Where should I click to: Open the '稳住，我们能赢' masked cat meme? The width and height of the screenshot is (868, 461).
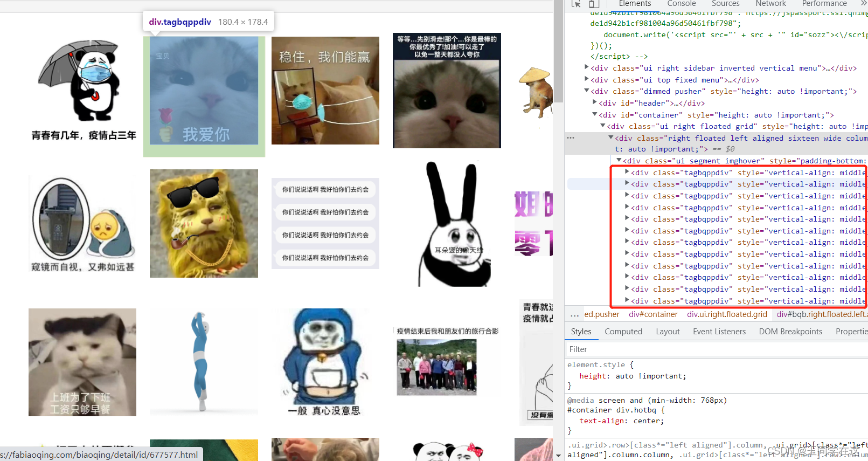click(325, 91)
